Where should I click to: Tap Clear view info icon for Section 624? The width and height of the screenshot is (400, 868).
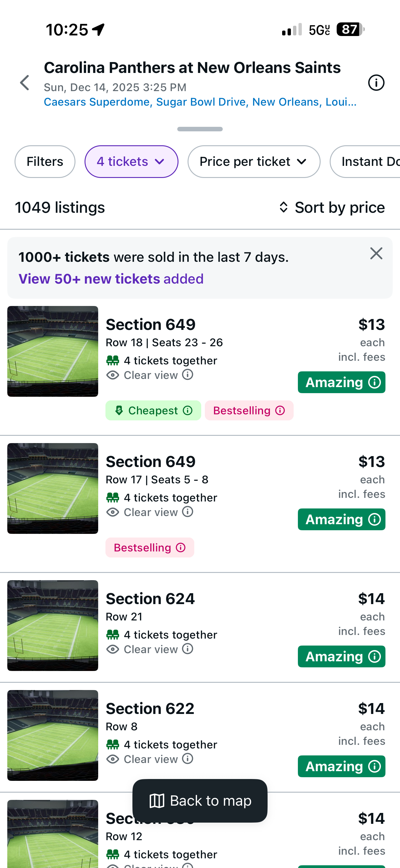(188, 648)
